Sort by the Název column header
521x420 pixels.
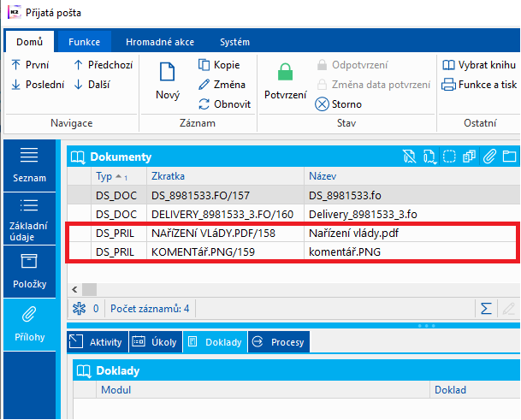[x=412, y=176]
